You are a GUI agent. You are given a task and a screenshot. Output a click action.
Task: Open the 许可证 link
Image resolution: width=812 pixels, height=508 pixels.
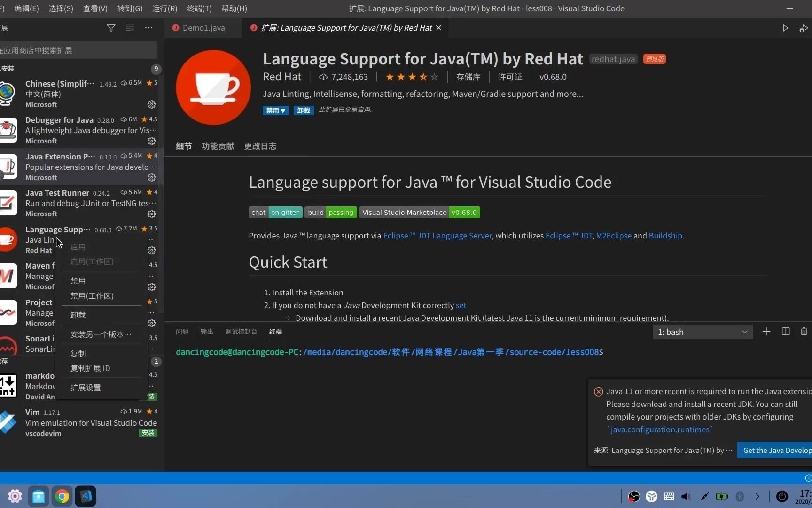[510, 77]
